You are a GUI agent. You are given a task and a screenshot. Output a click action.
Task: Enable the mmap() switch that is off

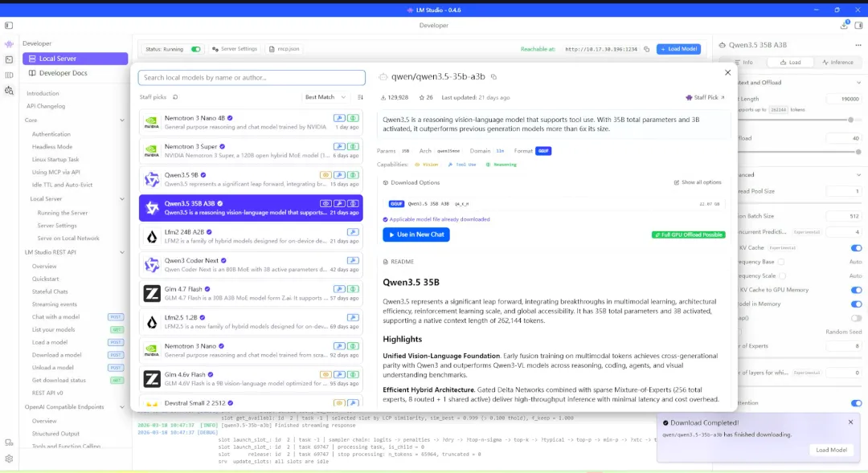(x=856, y=318)
